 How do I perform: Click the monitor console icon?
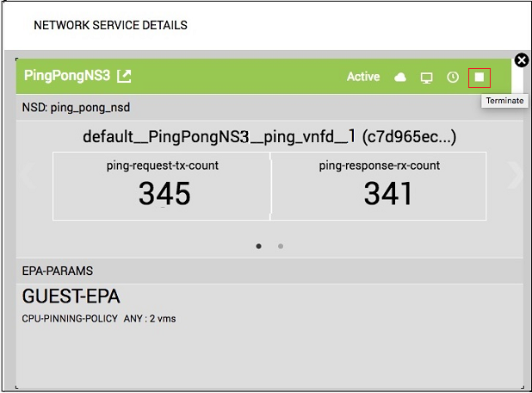pos(426,78)
